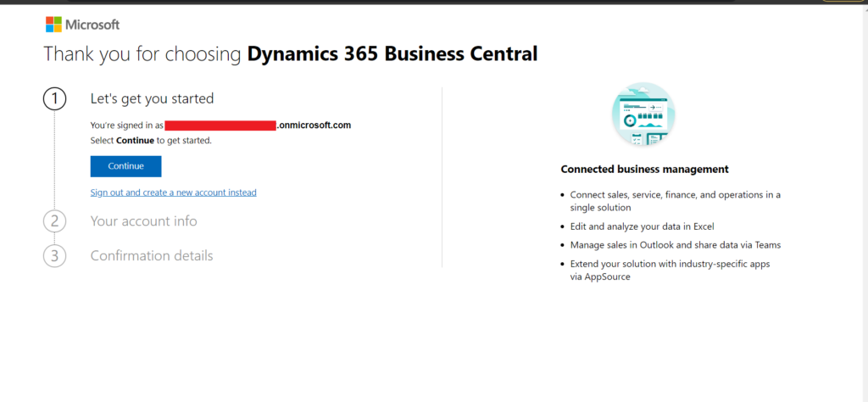Click 'Connected business management' heading
Viewport: 868px width, 402px height.
[x=644, y=170]
